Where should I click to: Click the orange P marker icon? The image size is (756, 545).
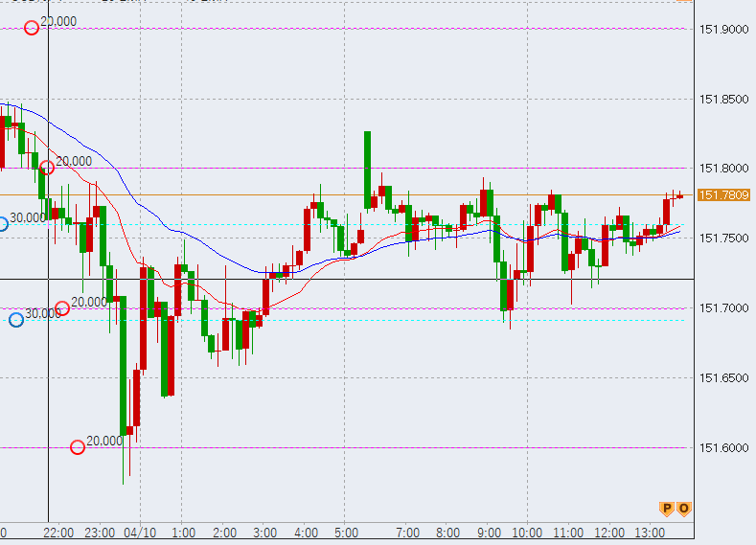click(666, 508)
